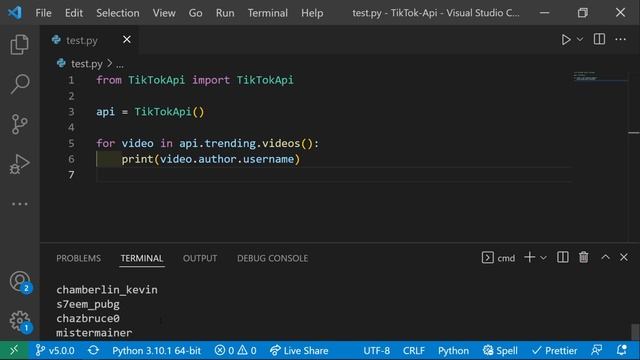Select the cmd terminal profile
640x360 pixels.
click(x=498, y=258)
